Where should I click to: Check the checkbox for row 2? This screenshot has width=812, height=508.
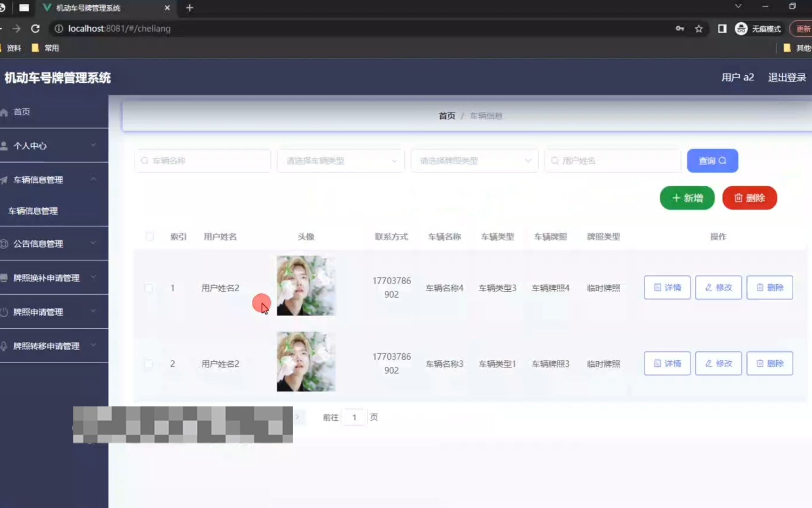(x=149, y=364)
